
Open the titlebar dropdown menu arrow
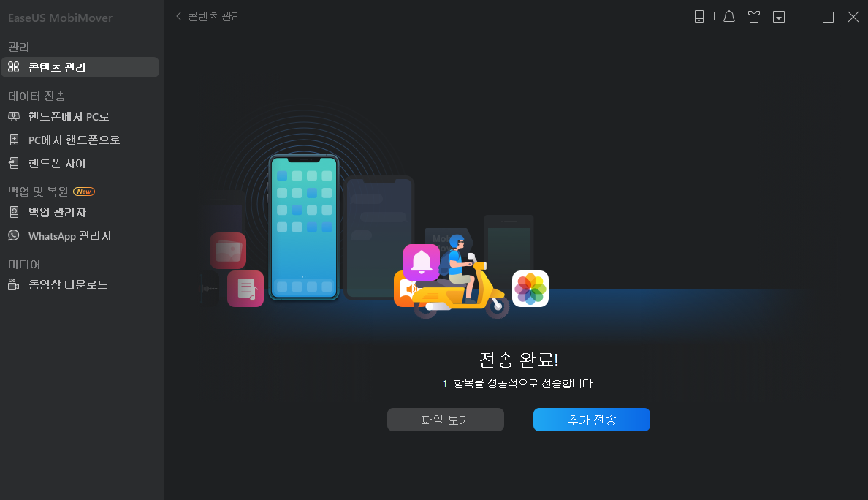pyautogui.click(x=779, y=17)
